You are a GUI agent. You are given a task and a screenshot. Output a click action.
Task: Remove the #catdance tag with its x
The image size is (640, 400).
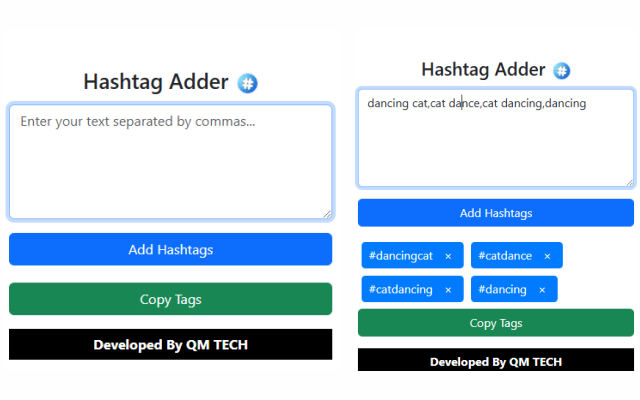547,256
